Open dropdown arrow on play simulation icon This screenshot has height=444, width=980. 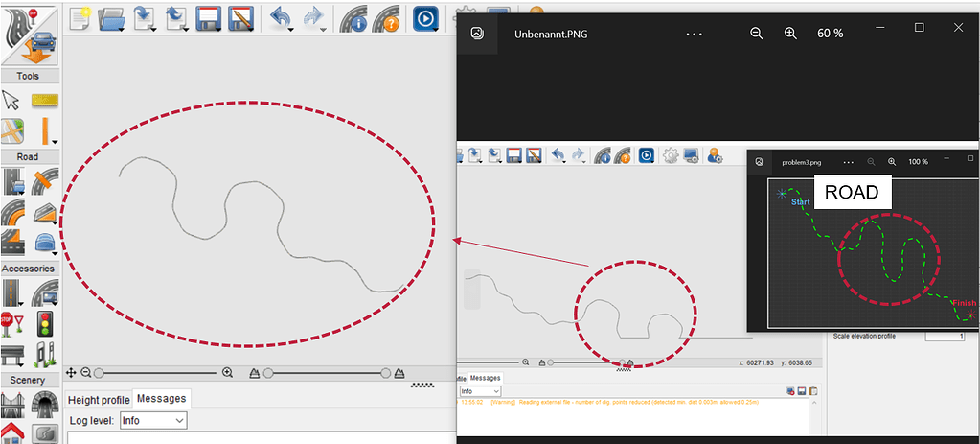pyautogui.click(x=435, y=28)
